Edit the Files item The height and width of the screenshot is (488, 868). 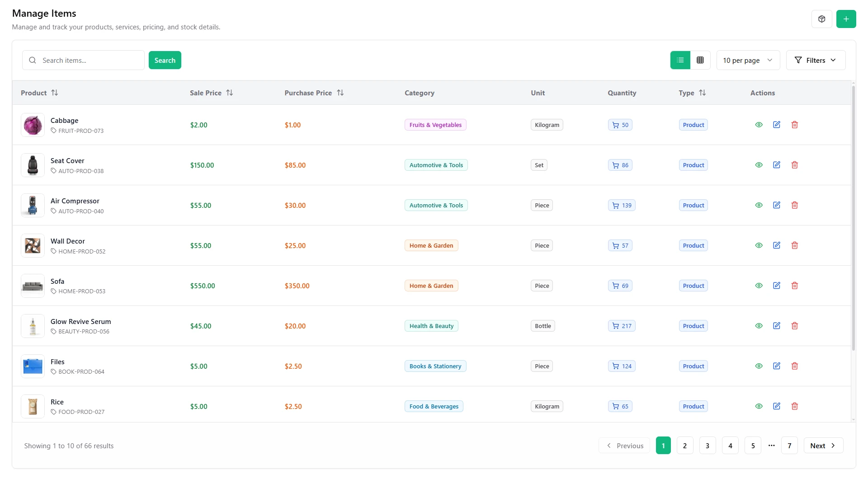[777, 366]
